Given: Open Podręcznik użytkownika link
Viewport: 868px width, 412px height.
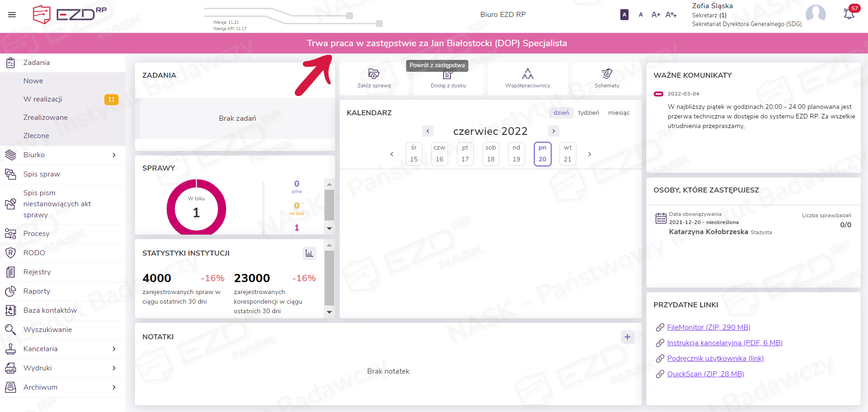Looking at the screenshot, I should (715, 358).
